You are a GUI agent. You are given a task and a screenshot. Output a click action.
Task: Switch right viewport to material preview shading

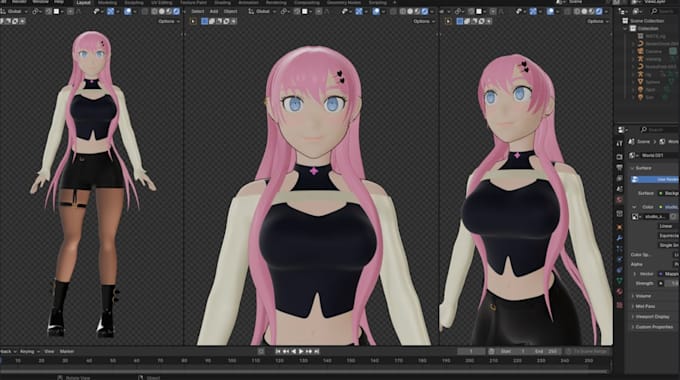(x=592, y=11)
